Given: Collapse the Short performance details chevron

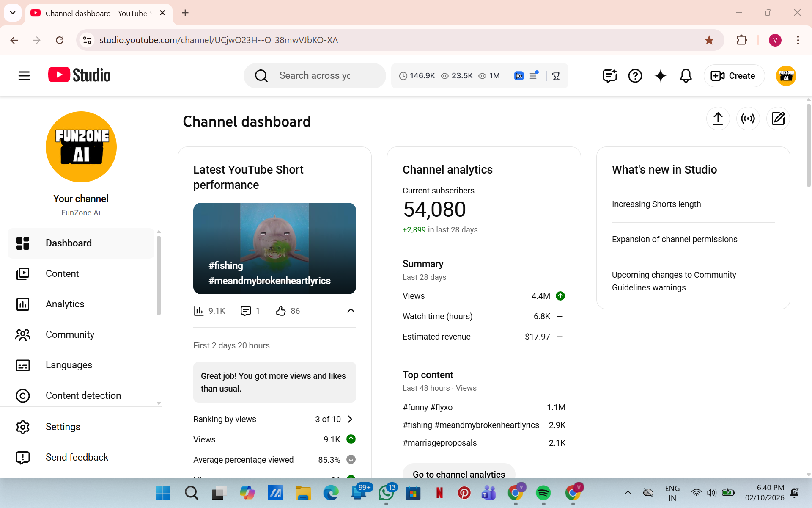Looking at the screenshot, I should point(351,311).
